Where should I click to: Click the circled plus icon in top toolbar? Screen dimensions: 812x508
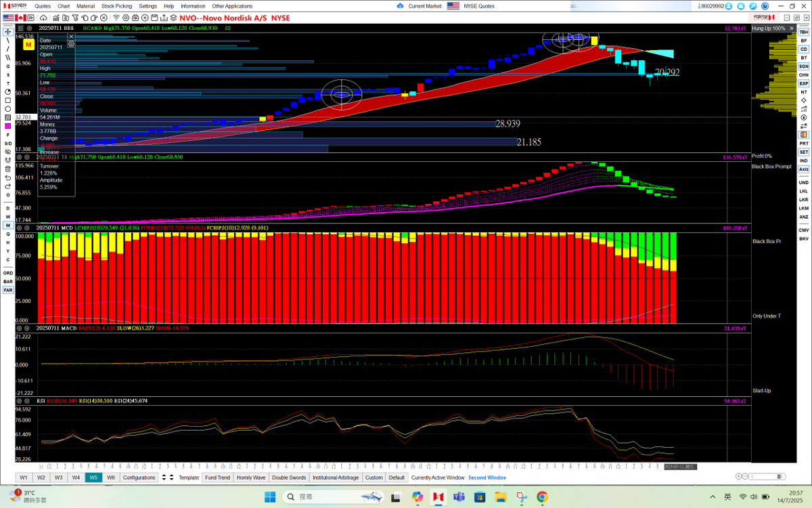click(x=145, y=18)
